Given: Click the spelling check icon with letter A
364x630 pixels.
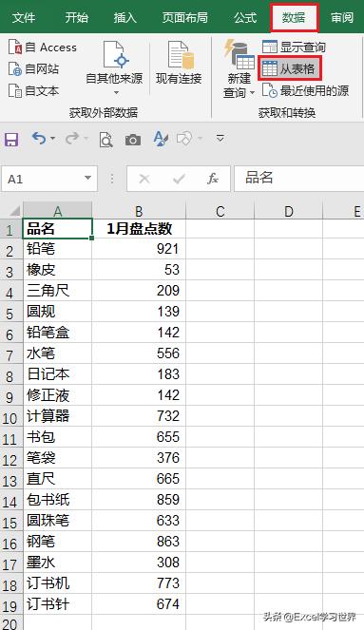Looking at the screenshot, I should point(161,139).
